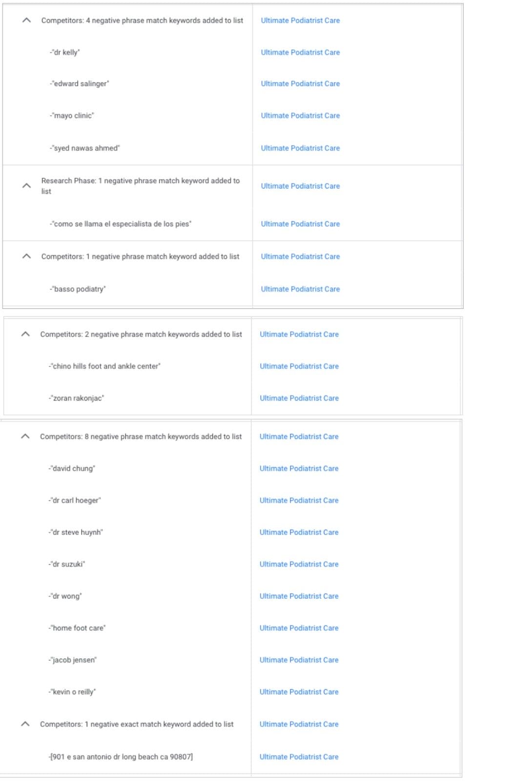Collapse the Competitors: 4 negative keywords section
532x781 pixels.
tap(26, 21)
